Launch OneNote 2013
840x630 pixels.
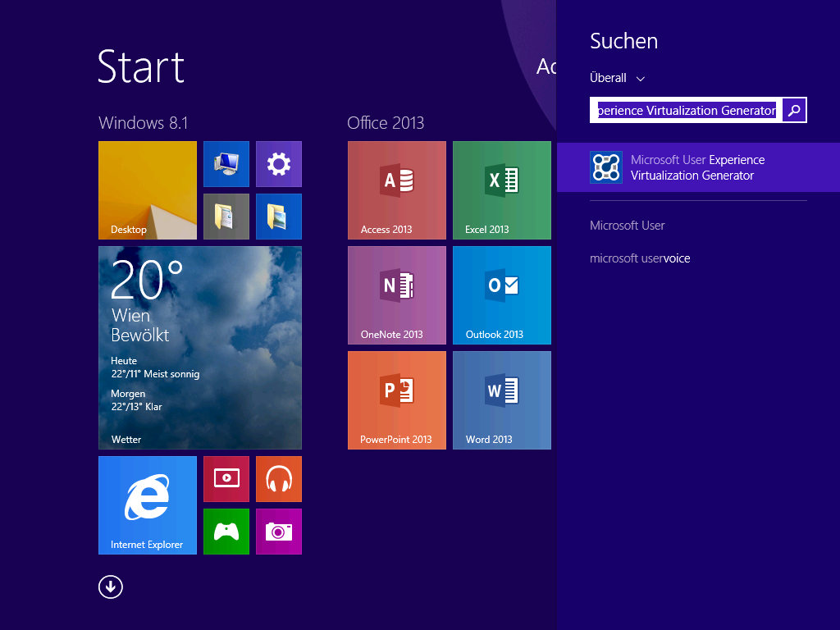[x=396, y=295]
